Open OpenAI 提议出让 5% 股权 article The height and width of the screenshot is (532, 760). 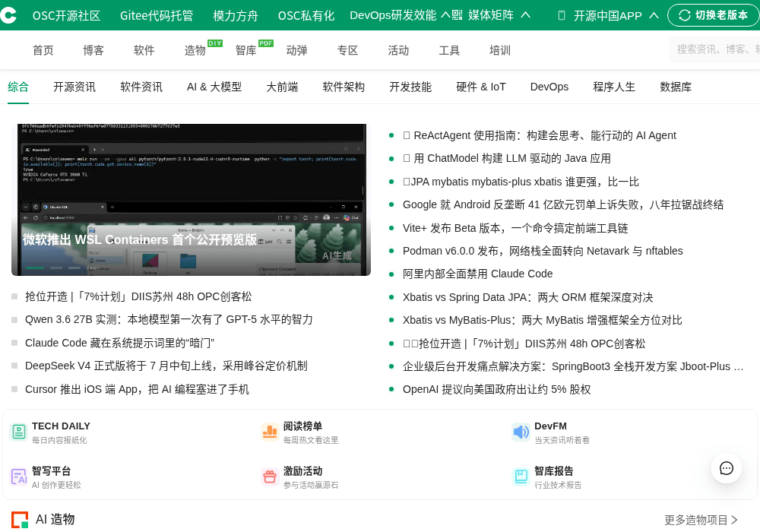pyautogui.click(x=497, y=390)
